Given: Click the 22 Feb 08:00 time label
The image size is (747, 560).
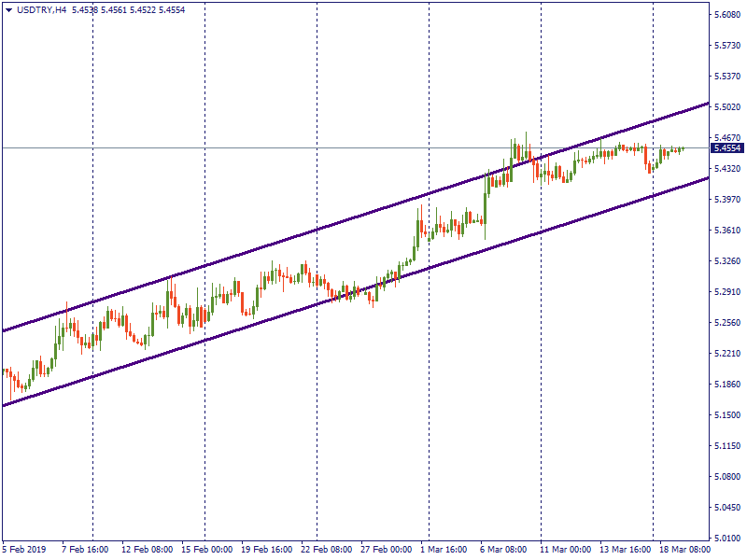Looking at the screenshot, I should tap(327, 550).
